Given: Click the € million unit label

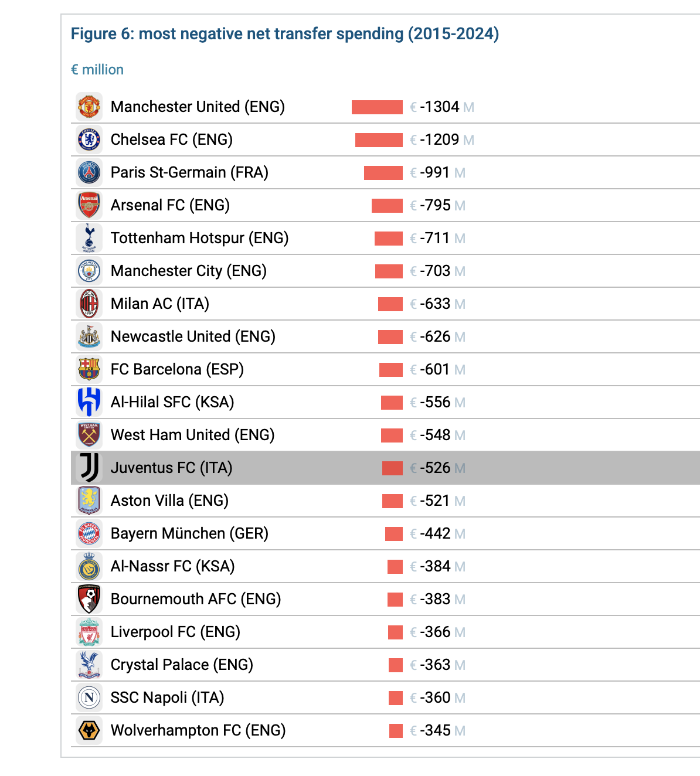Looking at the screenshot, I should tap(97, 70).
